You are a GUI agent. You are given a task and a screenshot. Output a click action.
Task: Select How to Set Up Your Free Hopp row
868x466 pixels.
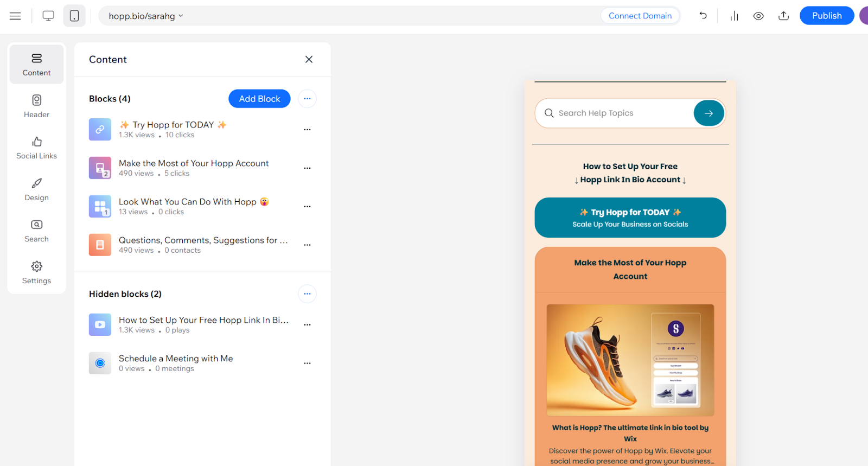(202, 325)
